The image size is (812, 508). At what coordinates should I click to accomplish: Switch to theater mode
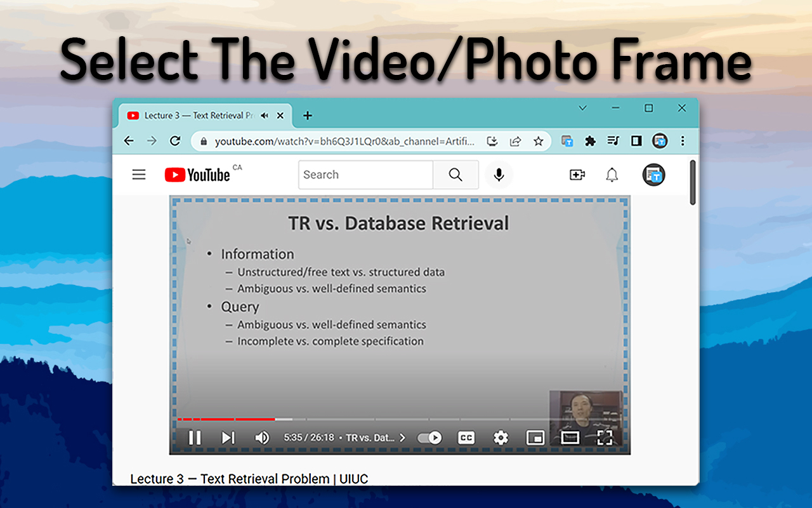pos(570,438)
